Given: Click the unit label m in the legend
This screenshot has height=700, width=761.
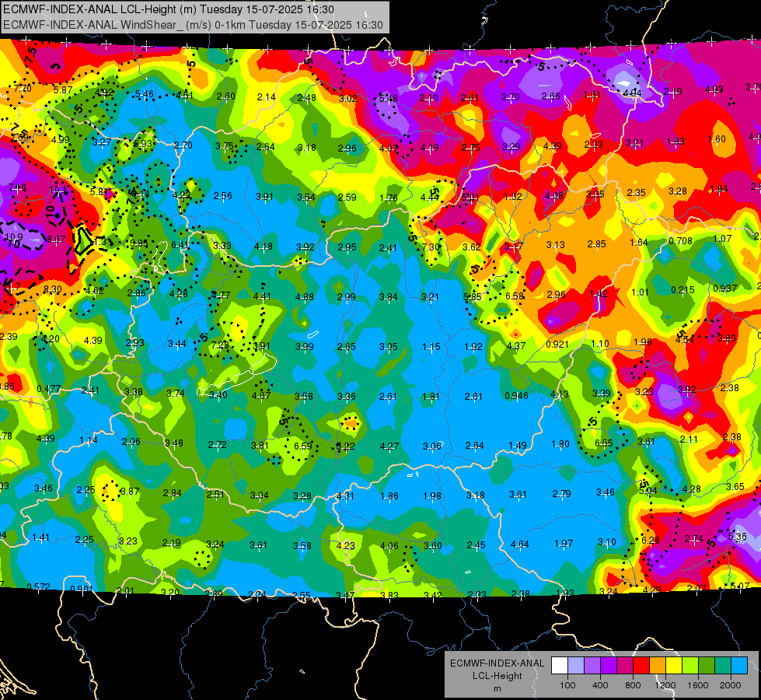Looking at the screenshot, I should tap(497, 688).
